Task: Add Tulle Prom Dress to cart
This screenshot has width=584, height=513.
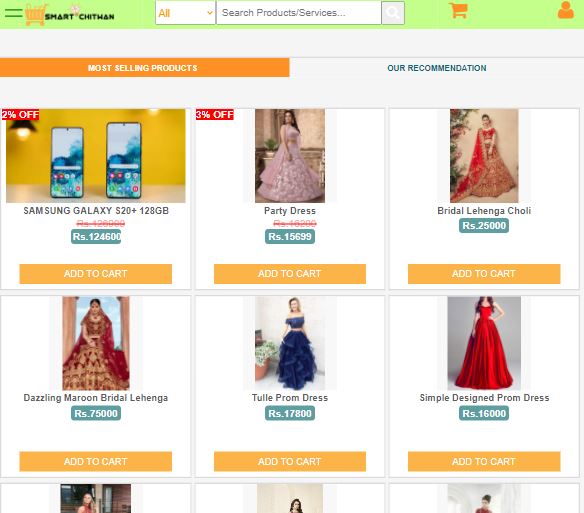Action: click(290, 462)
